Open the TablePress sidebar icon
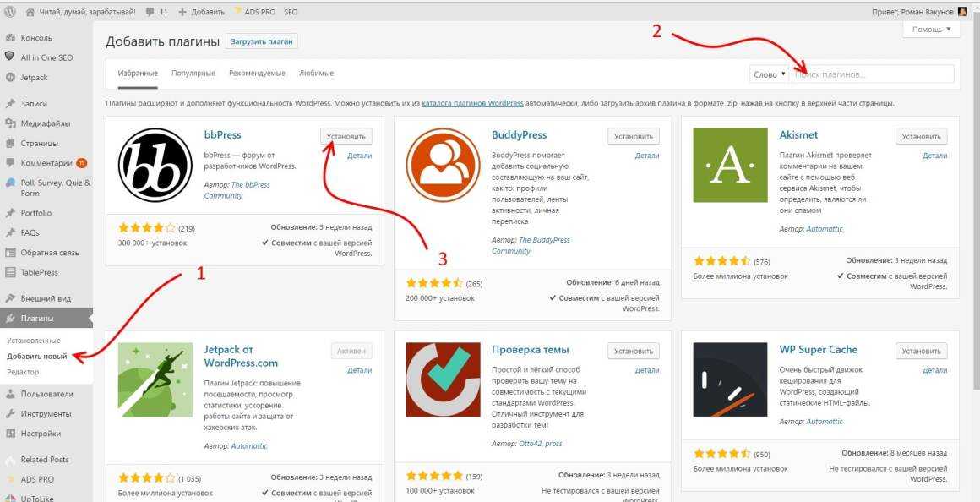Image resolution: width=980 pixels, height=502 pixels. pyautogui.click(x=10, y=273)
